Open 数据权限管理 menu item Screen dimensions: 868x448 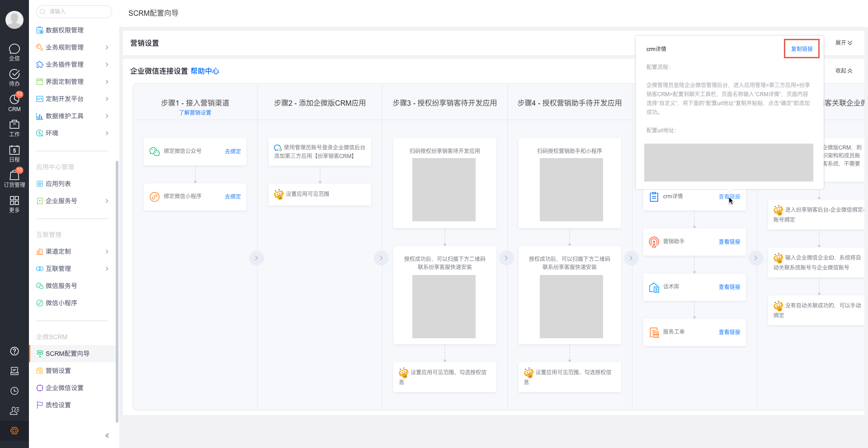72,30
